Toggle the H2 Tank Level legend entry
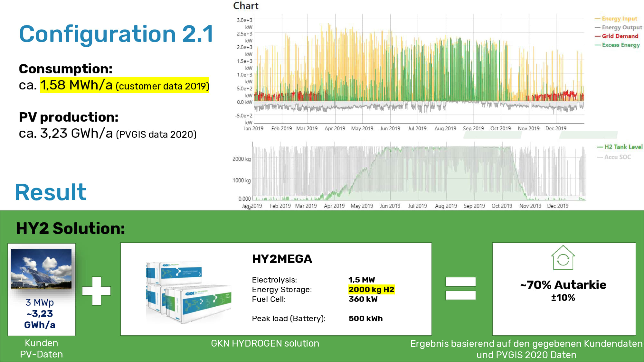 click(620, 147)
